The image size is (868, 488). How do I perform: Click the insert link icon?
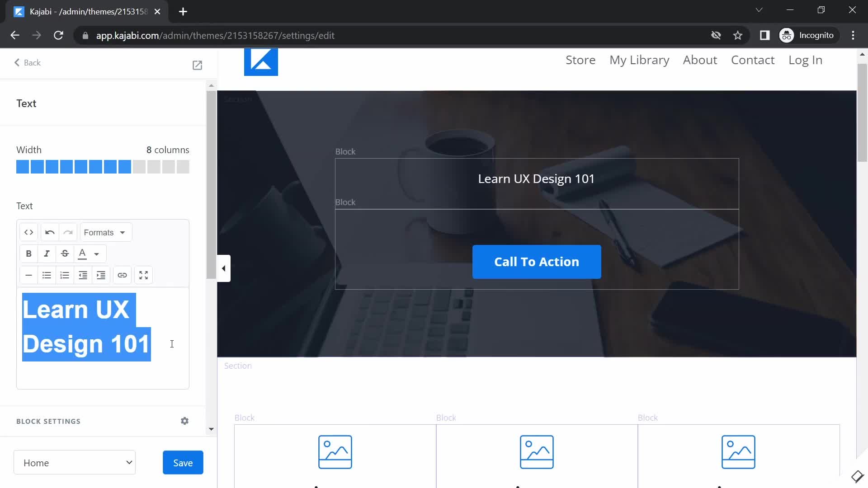point(122,275)
